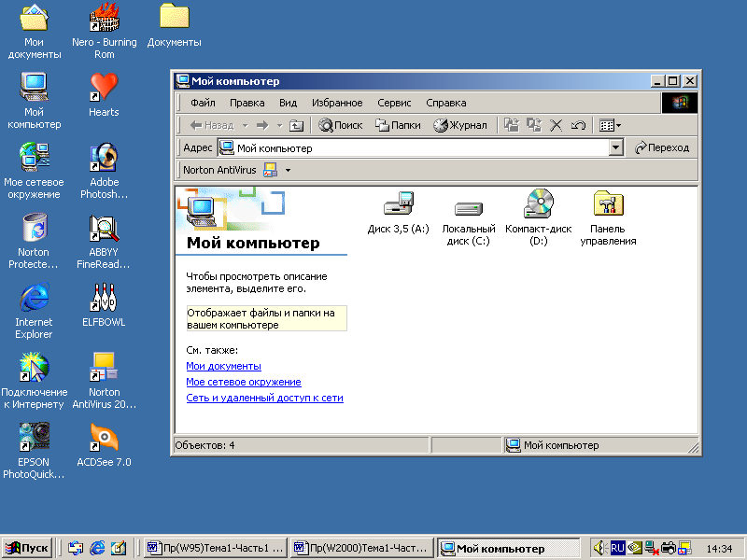Viewport: 747px width, 560px height.
Task: Click status bar text Объектов: 4
Action: click(x=204, y=445)
